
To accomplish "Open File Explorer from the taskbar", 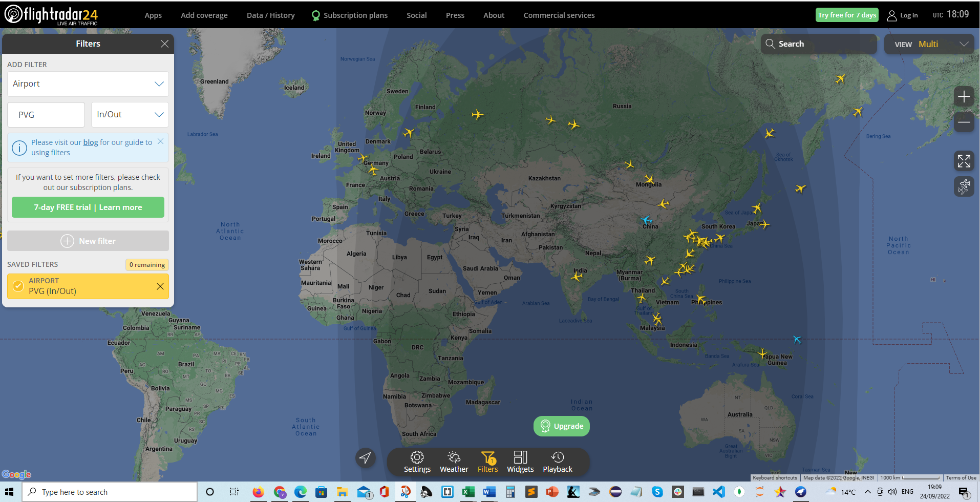I will point(342,492).
